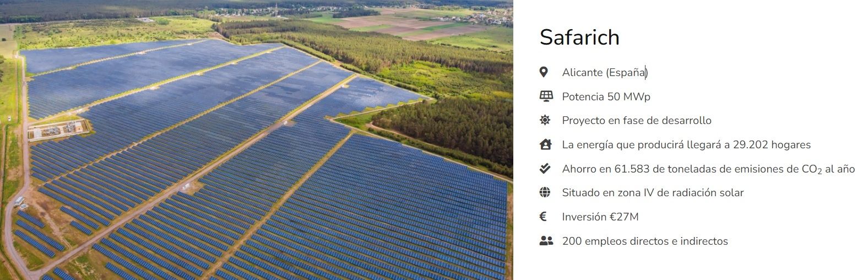Click the solar panel icon beside Potencia
This screenshot has height=280, width=868.
point(545,96)
